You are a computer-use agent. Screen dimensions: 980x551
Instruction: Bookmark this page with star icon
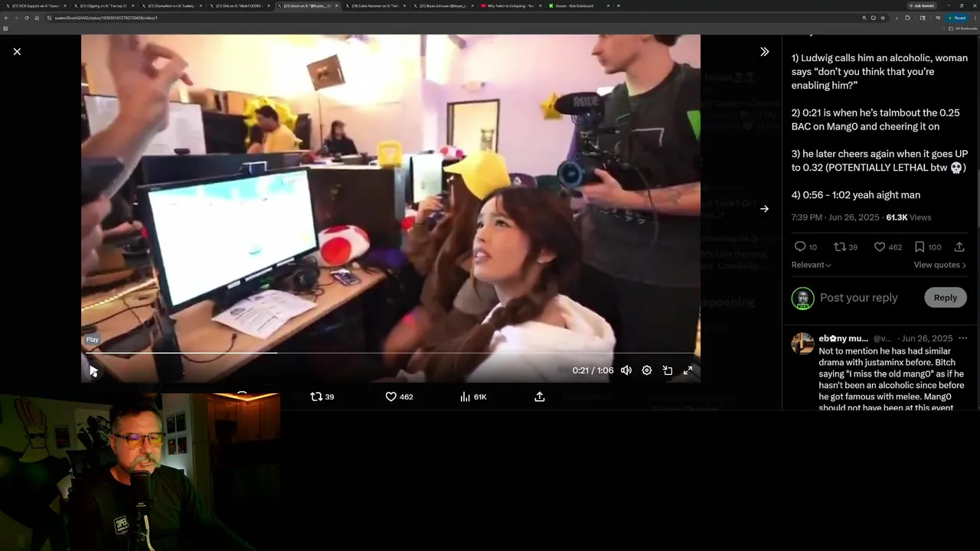(883, 18)
